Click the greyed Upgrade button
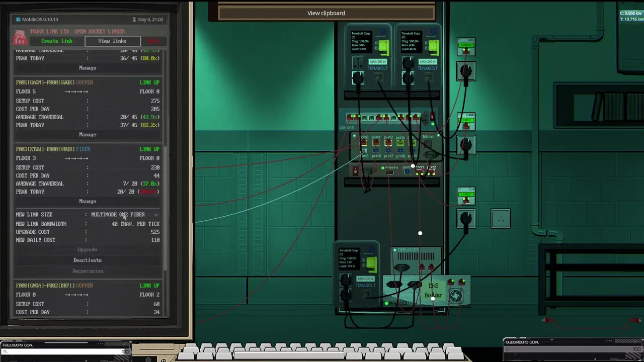644x362 pixels. (x=88, y=250)
